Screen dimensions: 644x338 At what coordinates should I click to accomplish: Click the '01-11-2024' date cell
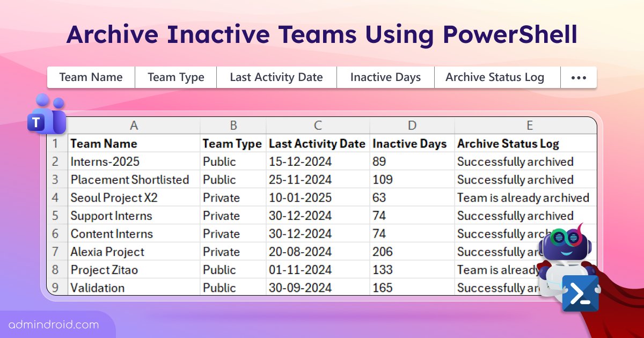click(318, 270)
